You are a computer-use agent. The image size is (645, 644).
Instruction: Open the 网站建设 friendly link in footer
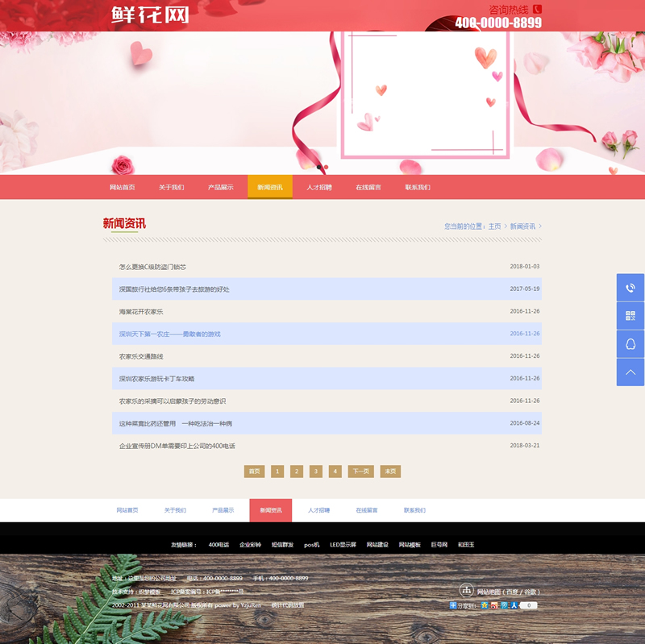click(377, 545)
